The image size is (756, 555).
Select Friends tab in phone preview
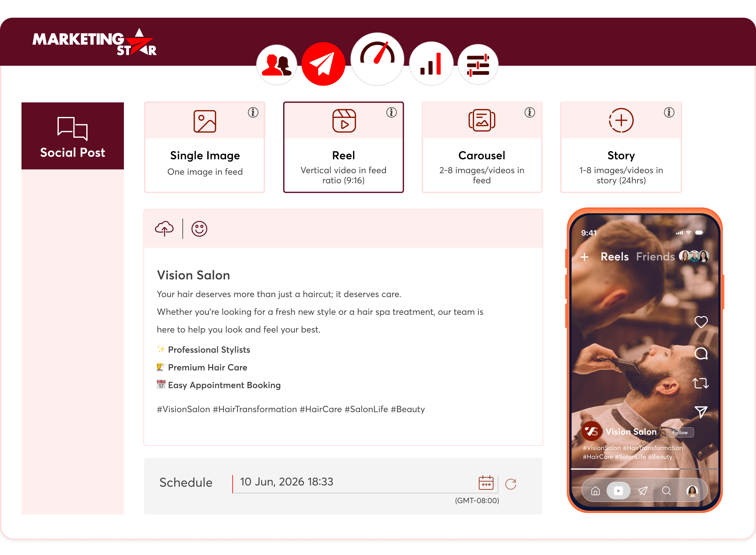[655, 257]
